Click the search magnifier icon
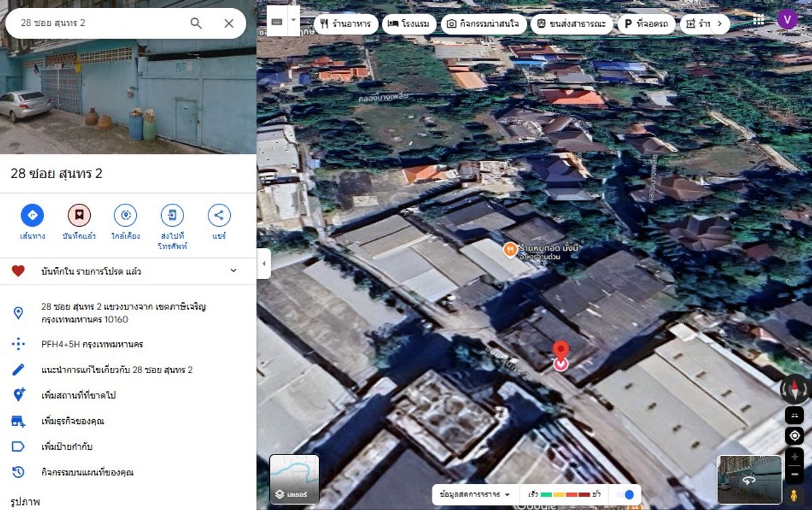The width and height of the screenshot is (812, 510). [x=196, y=24]
